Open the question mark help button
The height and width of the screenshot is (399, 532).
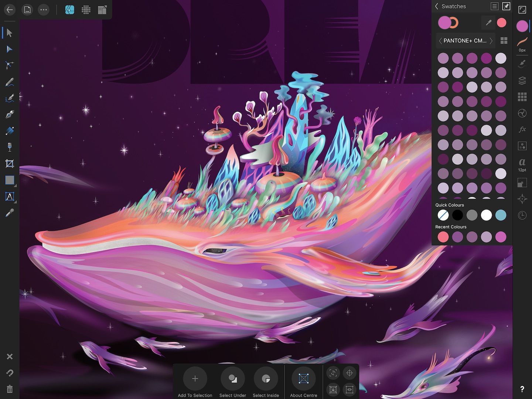[522, 389]
